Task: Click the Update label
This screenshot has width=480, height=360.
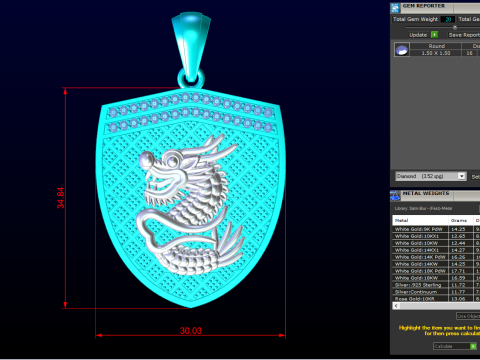Action: coord(418,35)
